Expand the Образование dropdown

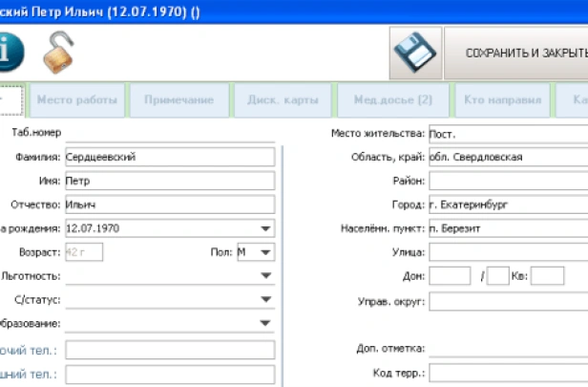click(264, 323)
